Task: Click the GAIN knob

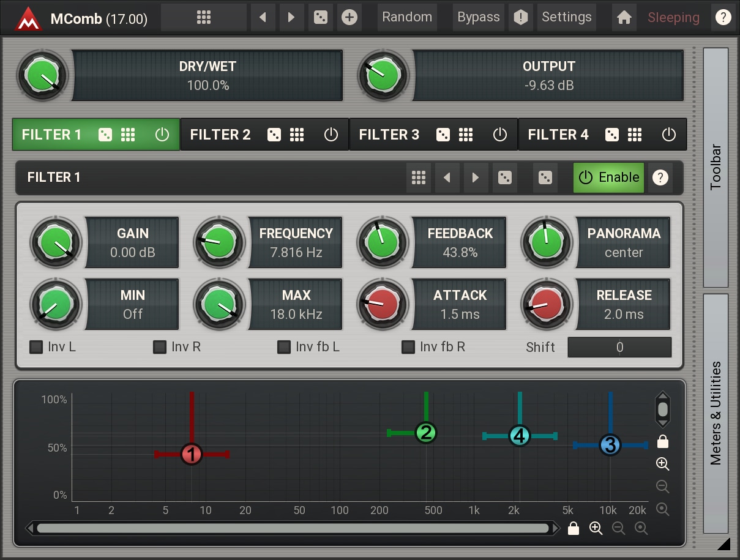Action: click(56, 242)
